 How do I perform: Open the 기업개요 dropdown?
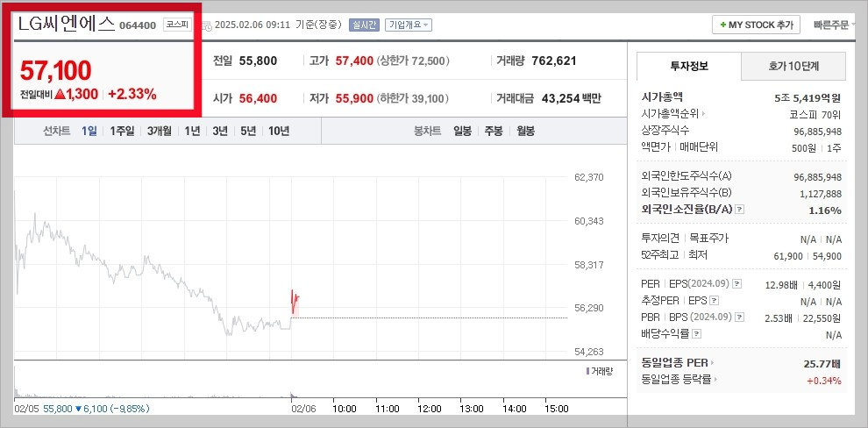pyautogui.click(x=409, y=25)
